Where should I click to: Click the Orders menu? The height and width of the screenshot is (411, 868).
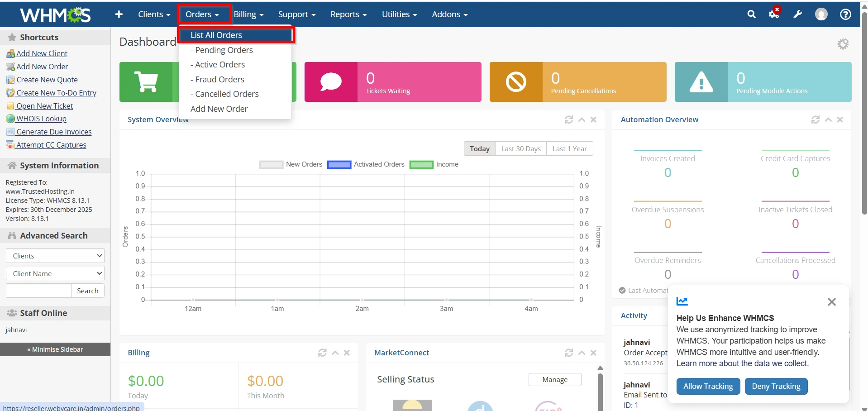click(202, 14)
